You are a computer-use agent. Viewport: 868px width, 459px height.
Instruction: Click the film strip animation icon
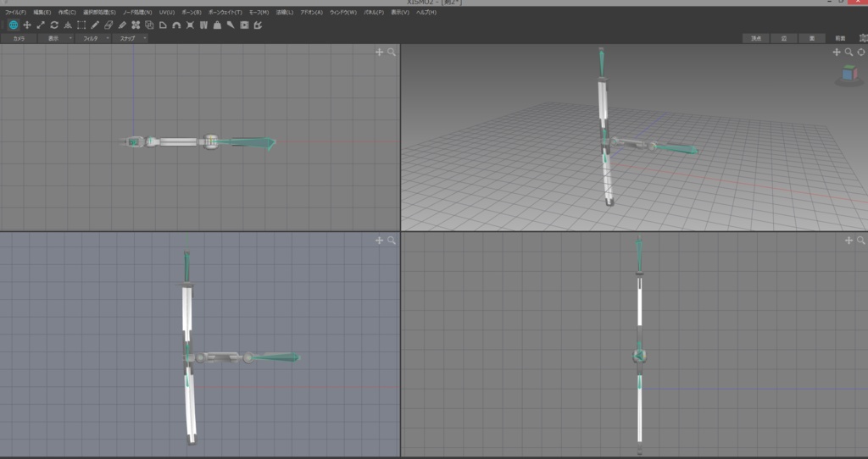(x=244, y=25)
